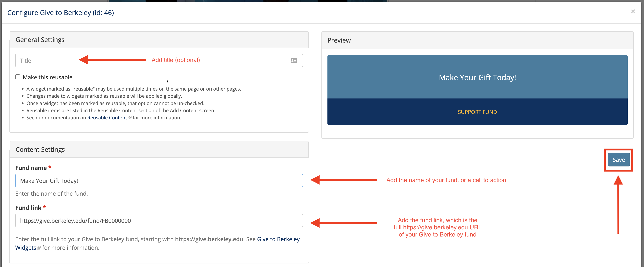Screen dimensions: 644x267
Task: Click the Preview panel header
Action: pyautogui.click(x=339, y=40)
